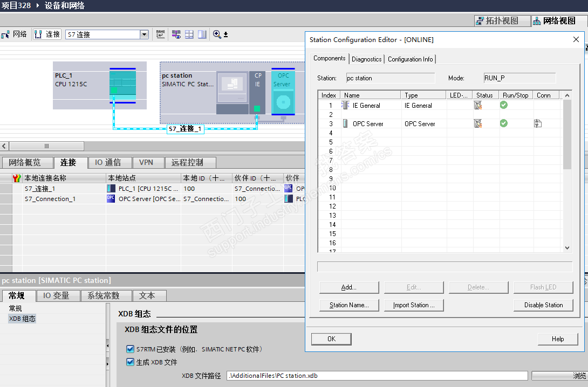Click the OPC Server icon in local station column
588x387 pixels.
tap(111, 198)
